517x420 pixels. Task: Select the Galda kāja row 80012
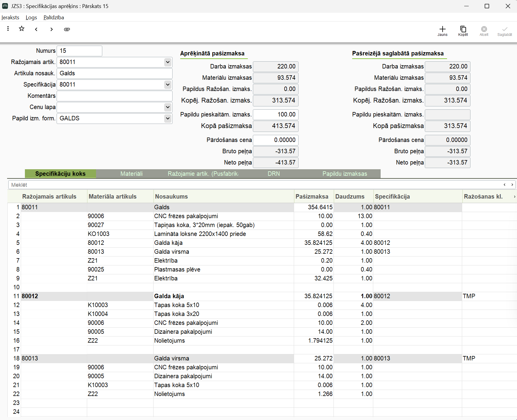[169, 296]
